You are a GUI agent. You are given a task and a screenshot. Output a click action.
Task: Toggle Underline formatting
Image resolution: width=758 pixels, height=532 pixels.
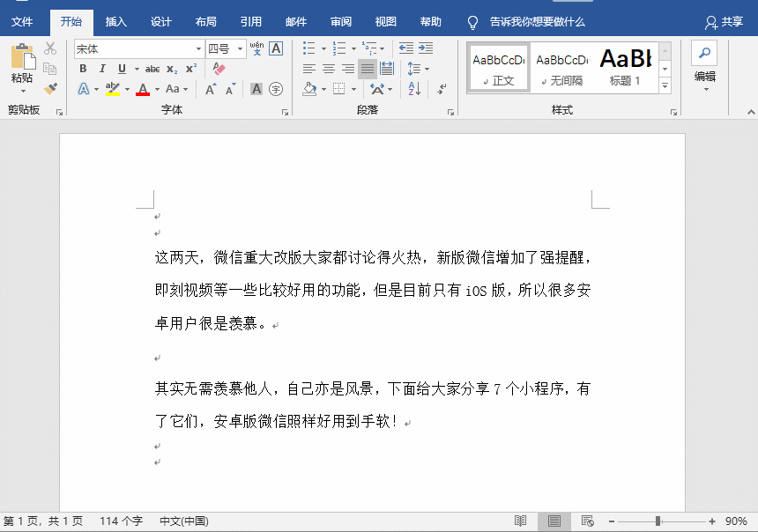(x=122, y=69)
